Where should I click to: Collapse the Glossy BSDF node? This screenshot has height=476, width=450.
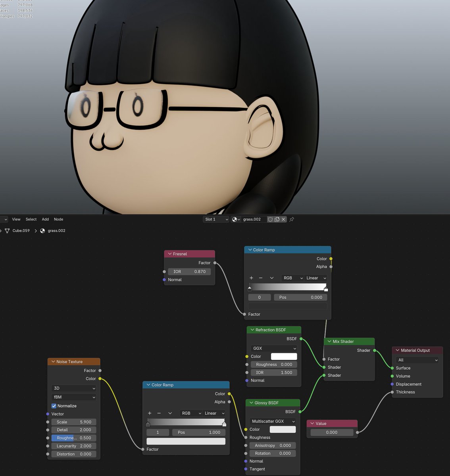point(251,403)
